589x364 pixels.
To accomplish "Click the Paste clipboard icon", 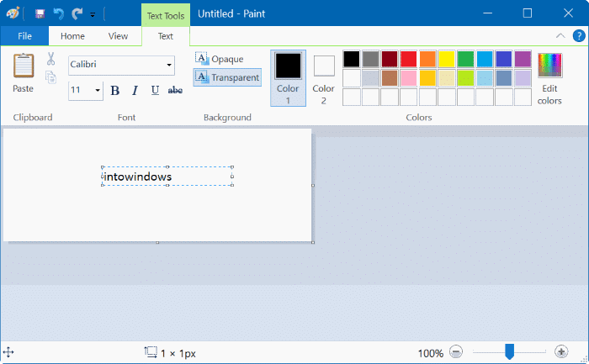I will (24, 66).
